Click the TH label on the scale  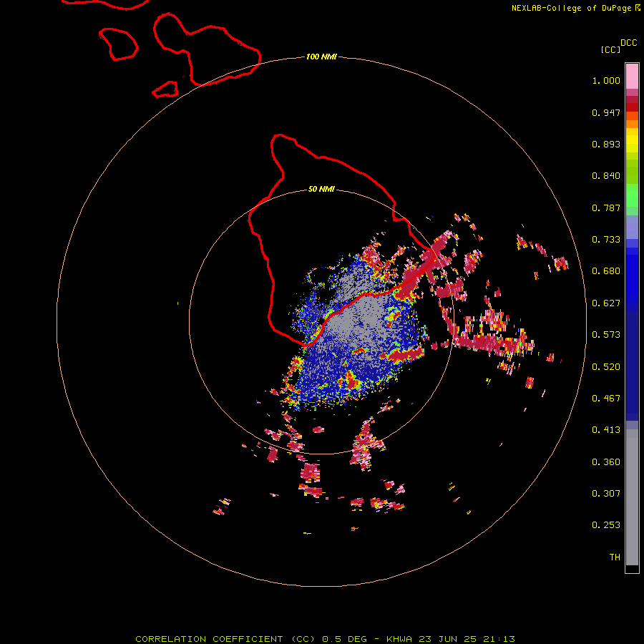[615, 557]
